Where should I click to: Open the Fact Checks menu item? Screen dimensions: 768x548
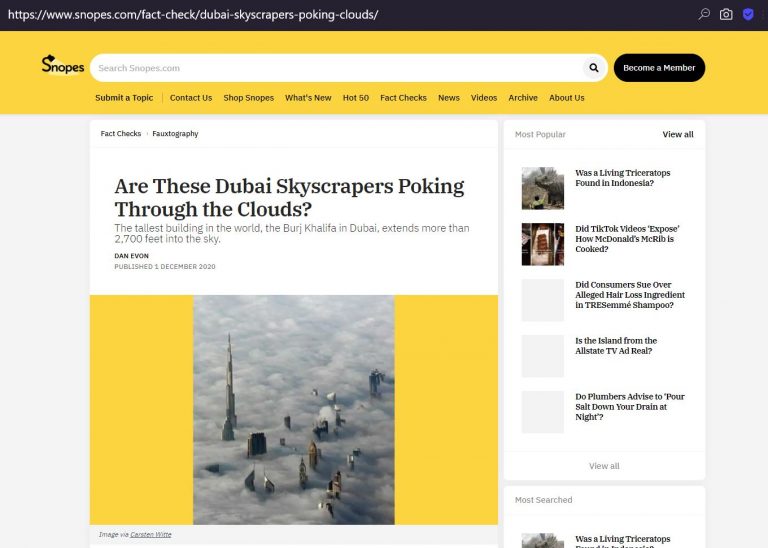403,97
